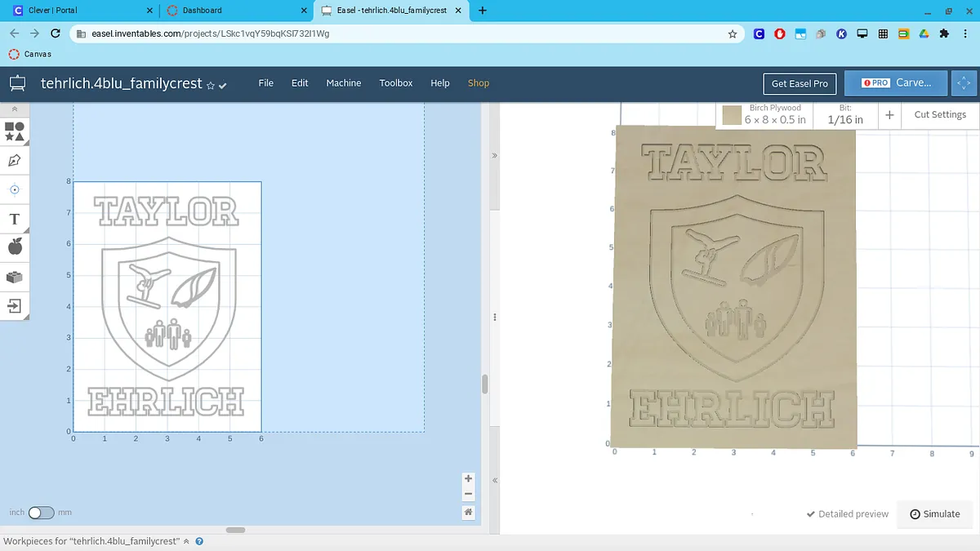
Task: Click the saved checkmark next to project name
Action: (x=223, y=85)
